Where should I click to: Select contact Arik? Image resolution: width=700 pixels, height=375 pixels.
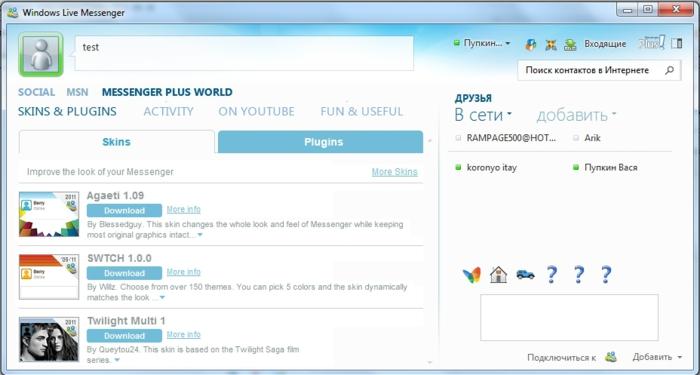pyautogui.click(x=592, y=138)
